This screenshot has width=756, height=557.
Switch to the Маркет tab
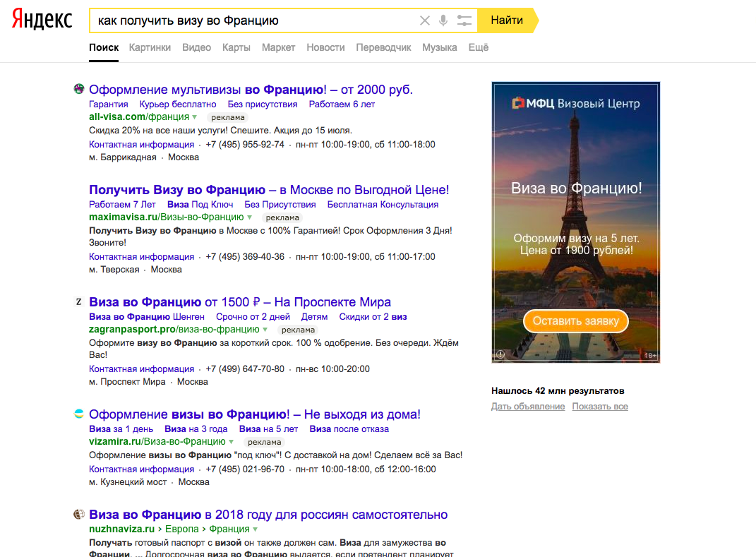pyautogui.click(x=278, y=47)
